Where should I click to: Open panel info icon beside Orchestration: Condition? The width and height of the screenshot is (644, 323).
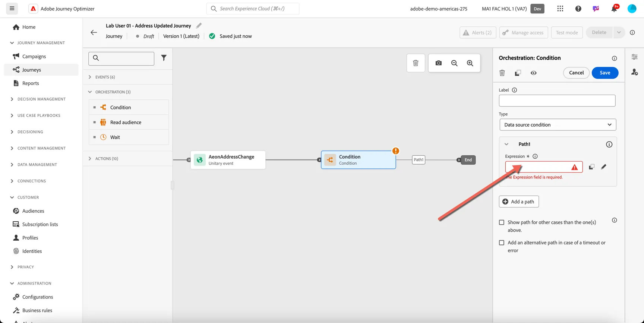pos(614,58)
